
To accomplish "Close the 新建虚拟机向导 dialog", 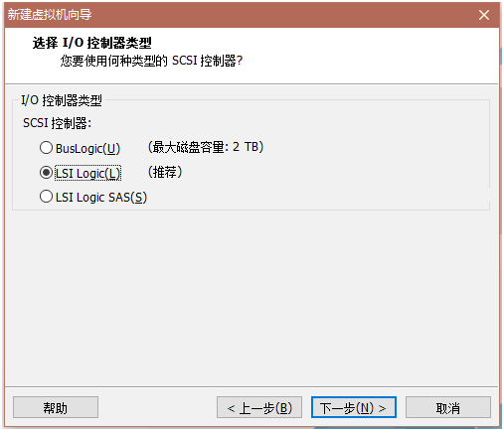I will coord(484,15).
